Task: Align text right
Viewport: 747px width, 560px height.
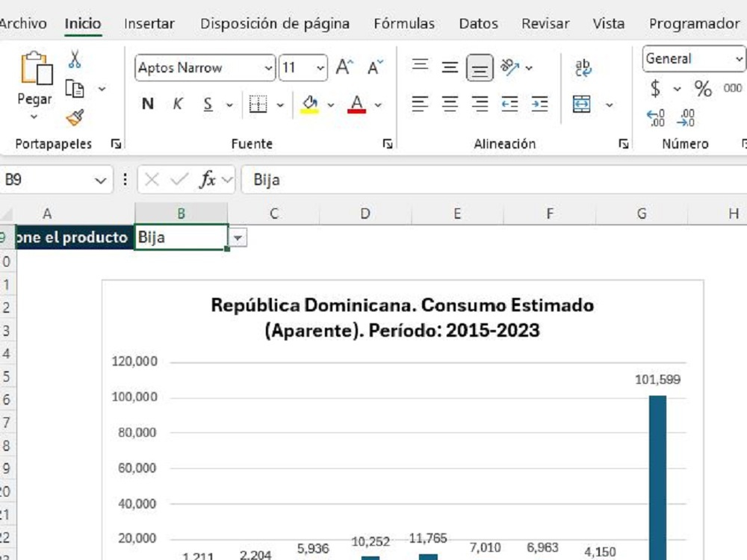Action: pos(480,104)
